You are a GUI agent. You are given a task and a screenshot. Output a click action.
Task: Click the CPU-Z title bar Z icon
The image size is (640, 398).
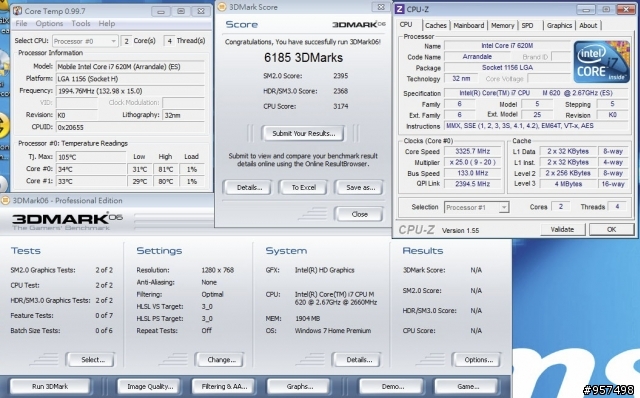click(x=400, y=9)
